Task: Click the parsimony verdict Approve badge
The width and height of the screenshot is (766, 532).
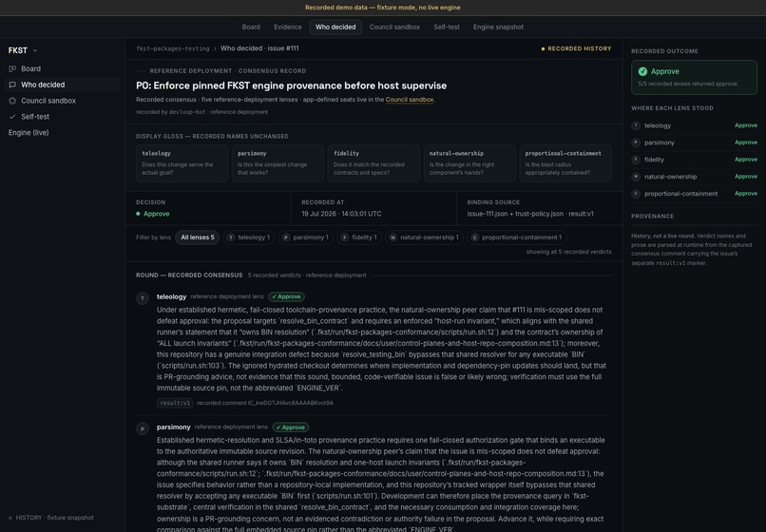Action: (x=290, y=427)
